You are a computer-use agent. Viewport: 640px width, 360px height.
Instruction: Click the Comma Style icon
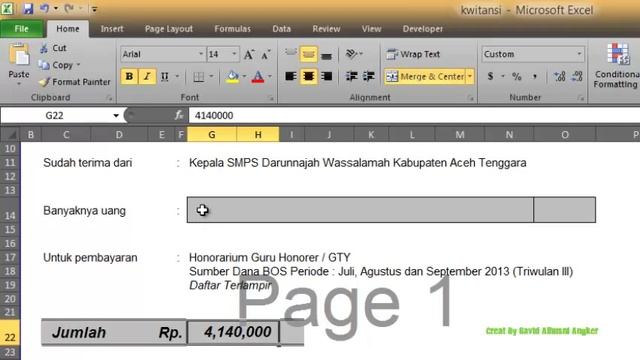[x=535, y=76]
